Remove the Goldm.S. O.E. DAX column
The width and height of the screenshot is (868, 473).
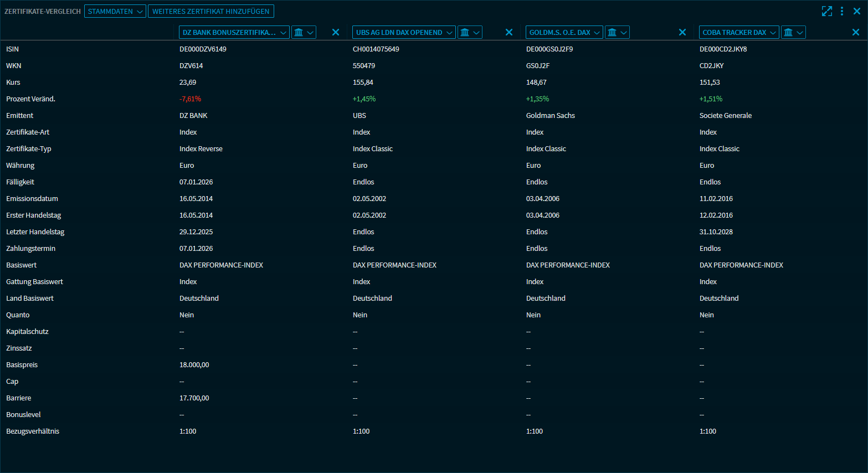(x=682, y=32)
